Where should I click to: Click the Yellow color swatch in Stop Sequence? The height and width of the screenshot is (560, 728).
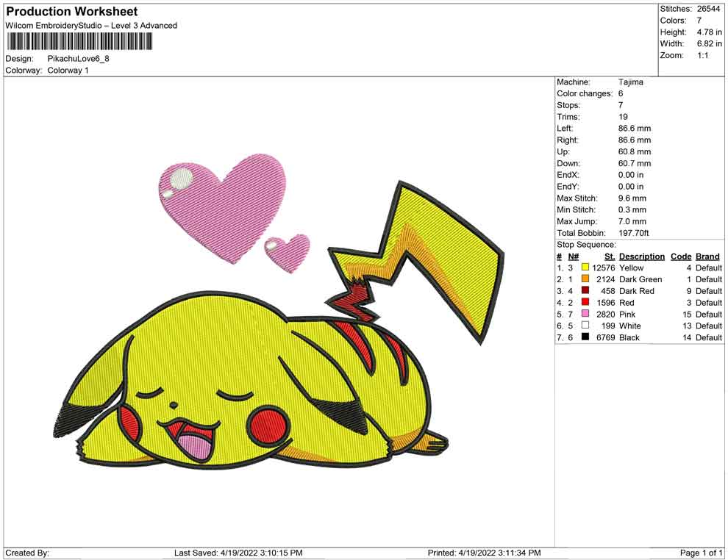[x=585, y=268]
